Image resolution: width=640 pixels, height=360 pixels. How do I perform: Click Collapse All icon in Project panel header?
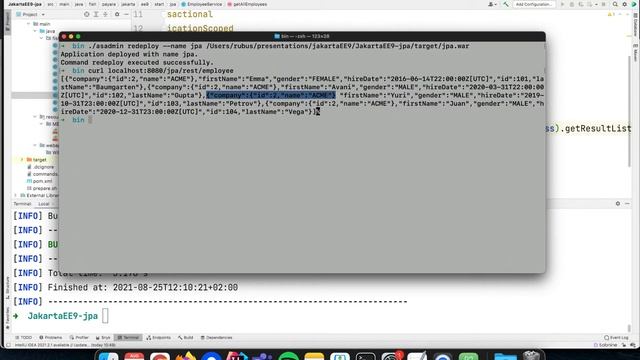[105, 14]
